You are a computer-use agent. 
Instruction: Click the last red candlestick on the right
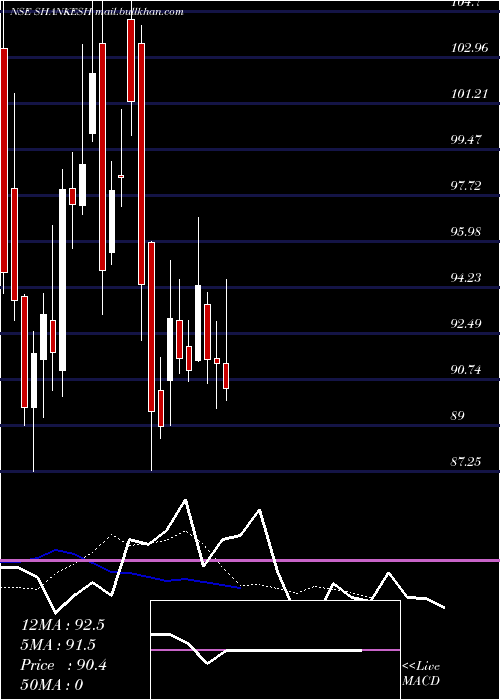coord(226,376)
